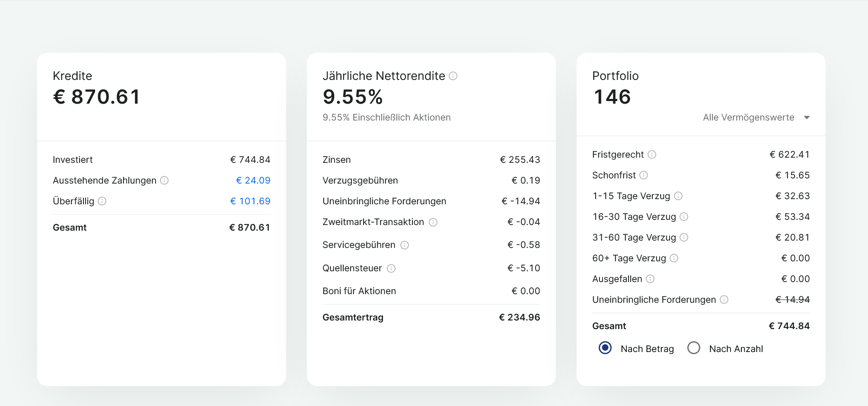Click info icon beside Ausstehende Zahlungen

[164, 181]
